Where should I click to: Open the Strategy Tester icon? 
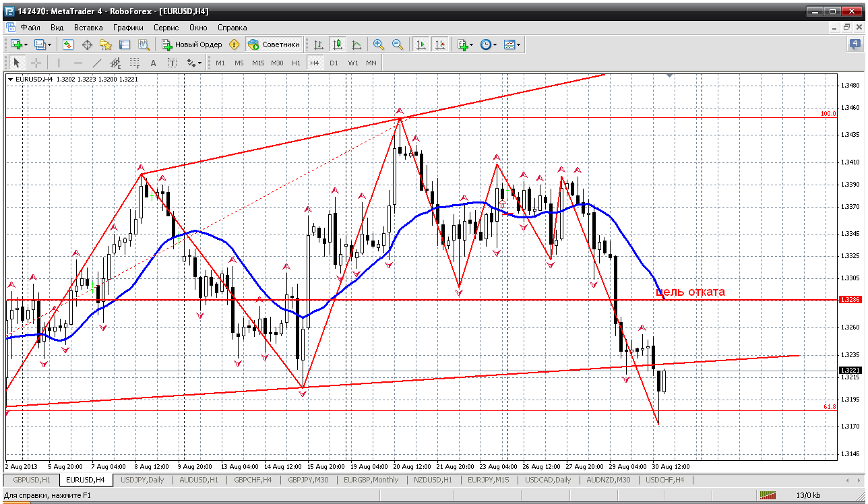pyautogui.click(x=144, y=44)
